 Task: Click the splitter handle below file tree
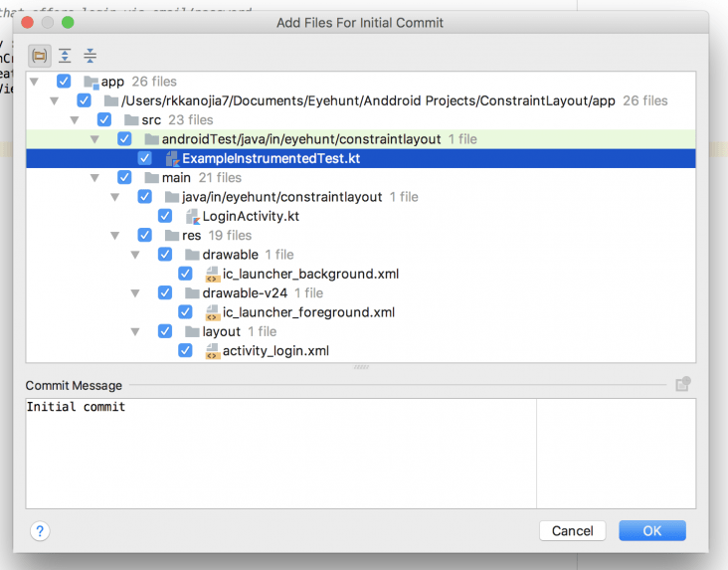tap(361, 367)
